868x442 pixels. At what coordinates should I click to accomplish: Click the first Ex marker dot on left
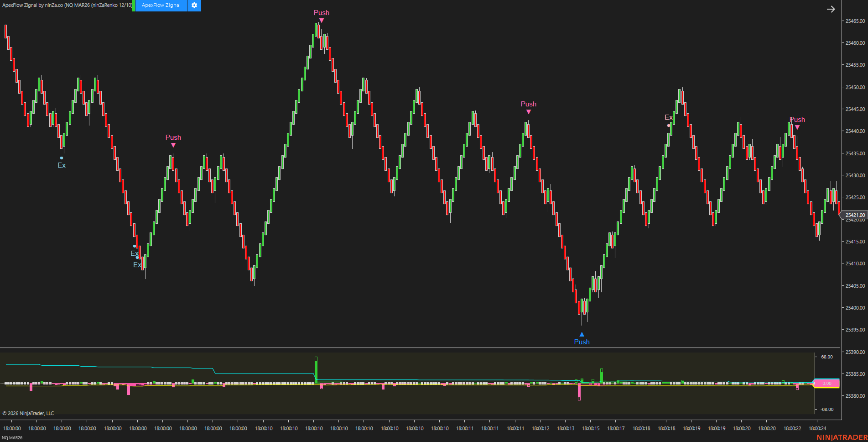click(x=62, y=158)
